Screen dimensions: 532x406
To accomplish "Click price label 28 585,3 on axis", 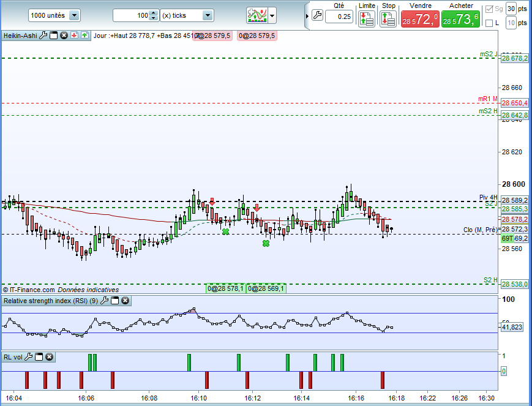I will click(x=515, y=209).
